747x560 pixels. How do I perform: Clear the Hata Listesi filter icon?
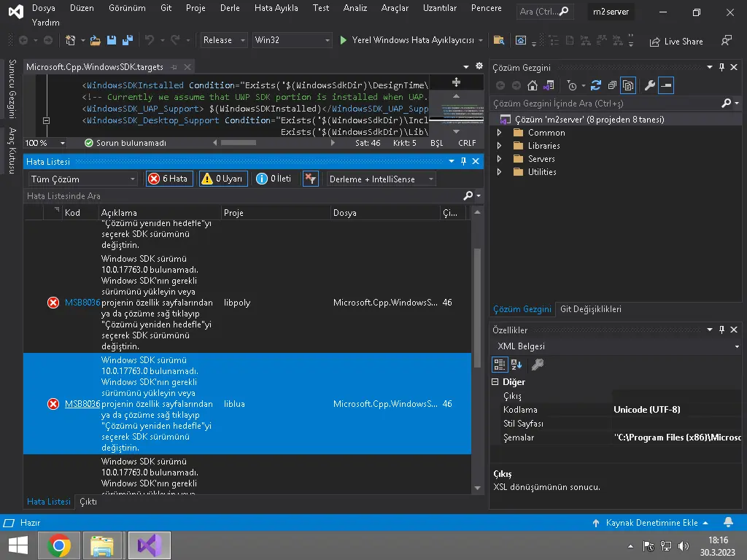[310, 179]
